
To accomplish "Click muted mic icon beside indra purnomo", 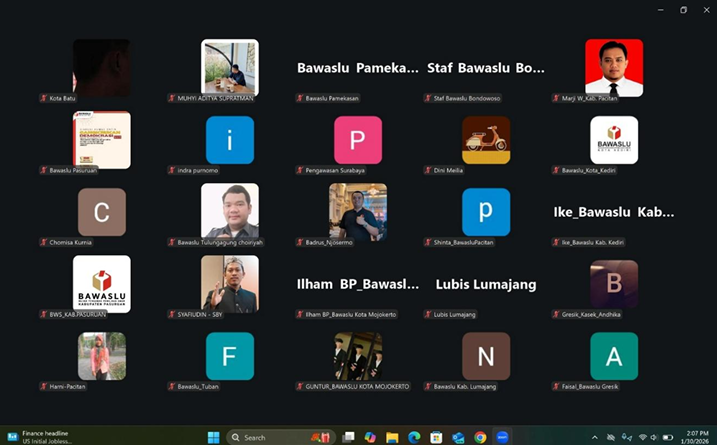I will tap(172, 171).
